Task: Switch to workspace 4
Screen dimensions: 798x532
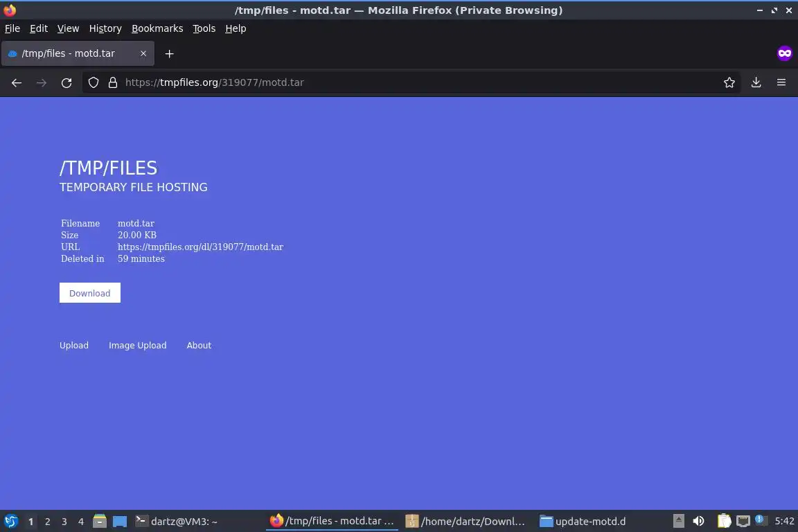Action: (81, 522)
